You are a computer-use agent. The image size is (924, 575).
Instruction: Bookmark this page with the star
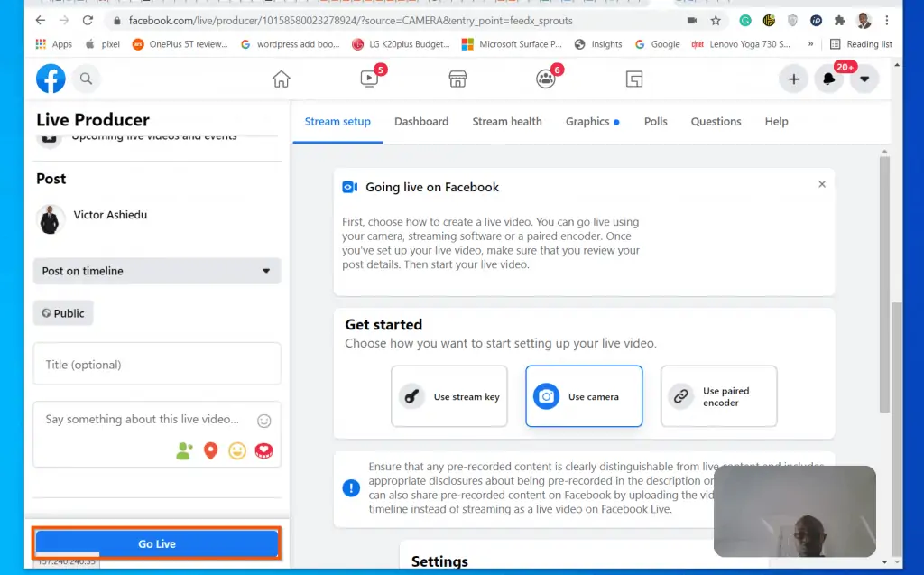point(716,21)
